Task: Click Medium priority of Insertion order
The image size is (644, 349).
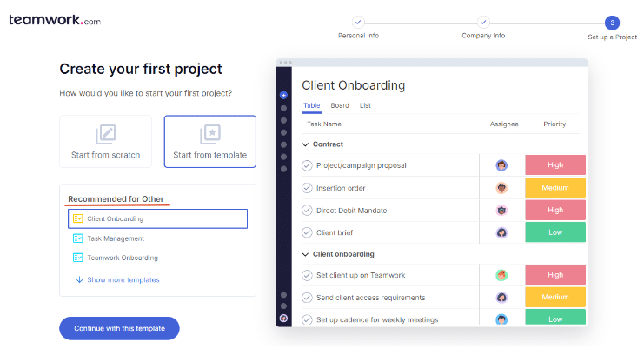Action: tap(555, 187)
